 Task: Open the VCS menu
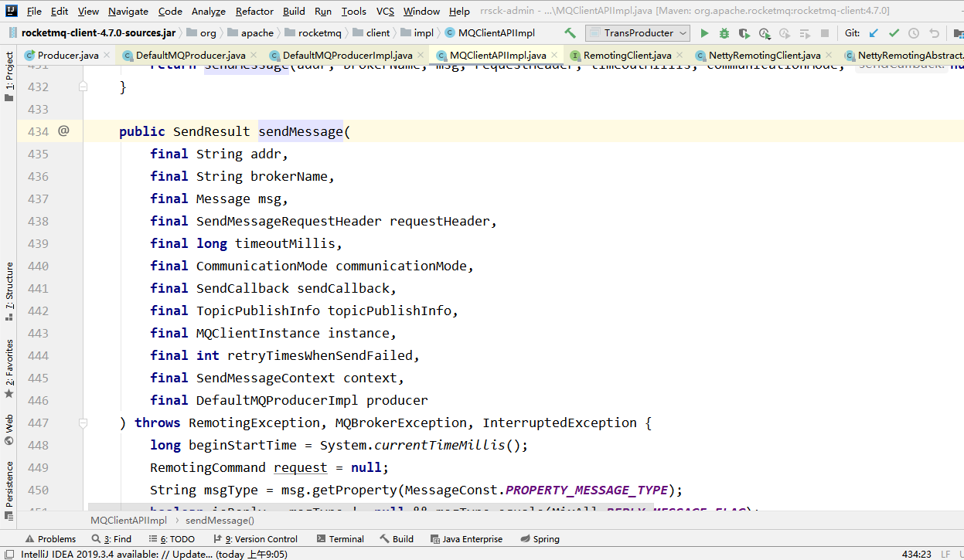tap(385, 11)
